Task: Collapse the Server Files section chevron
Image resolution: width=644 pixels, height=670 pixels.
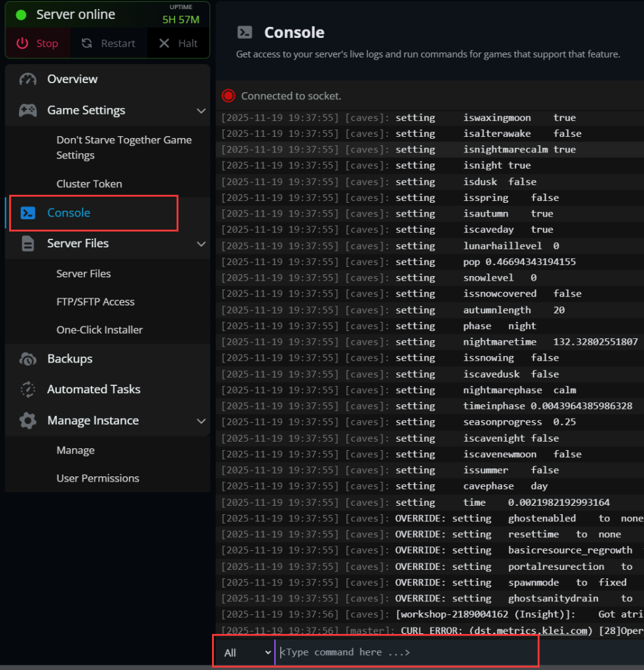Action: [x=201, y=244]
